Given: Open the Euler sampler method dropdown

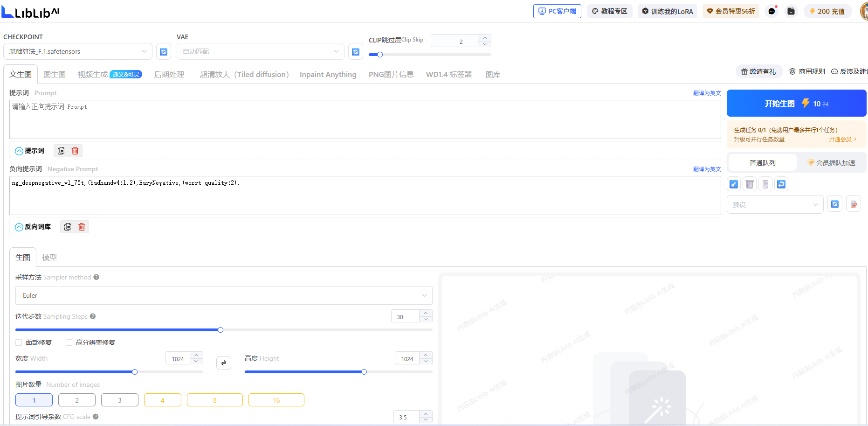Looking at the screenshot, I should 224,295.
